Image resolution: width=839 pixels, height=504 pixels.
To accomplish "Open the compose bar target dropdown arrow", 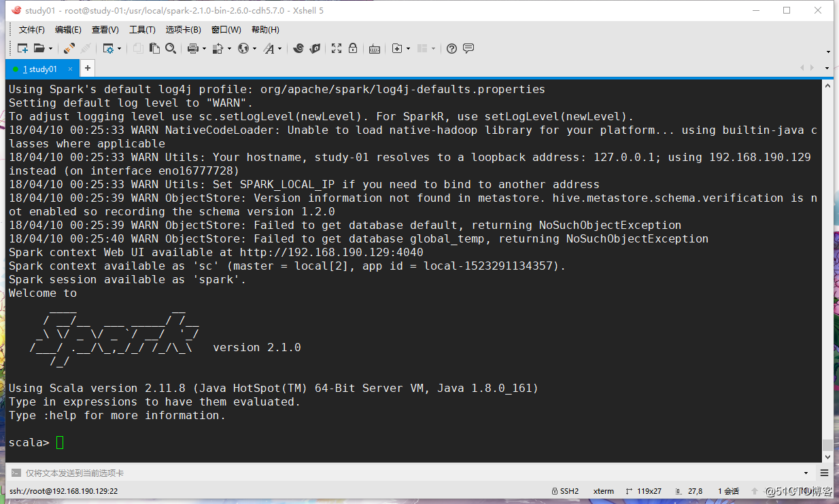I will [x=806, y=473].
